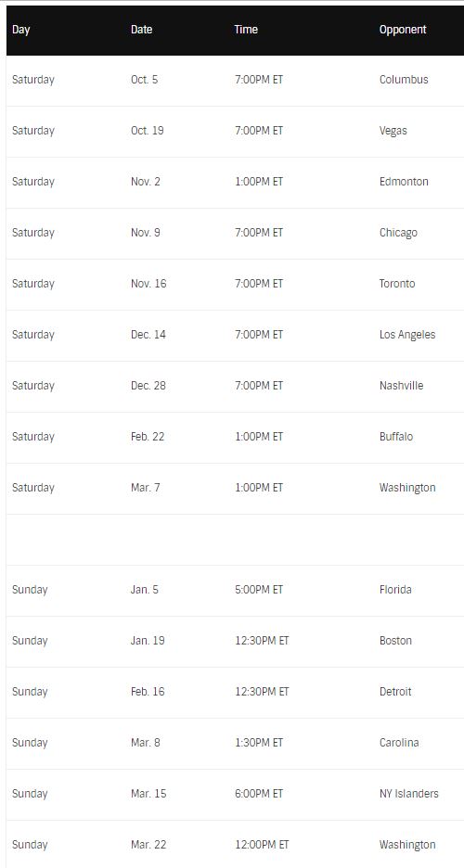Select the Vegas opponent cell
Screen dimensions: 464x868
click(x=393, y=131)
